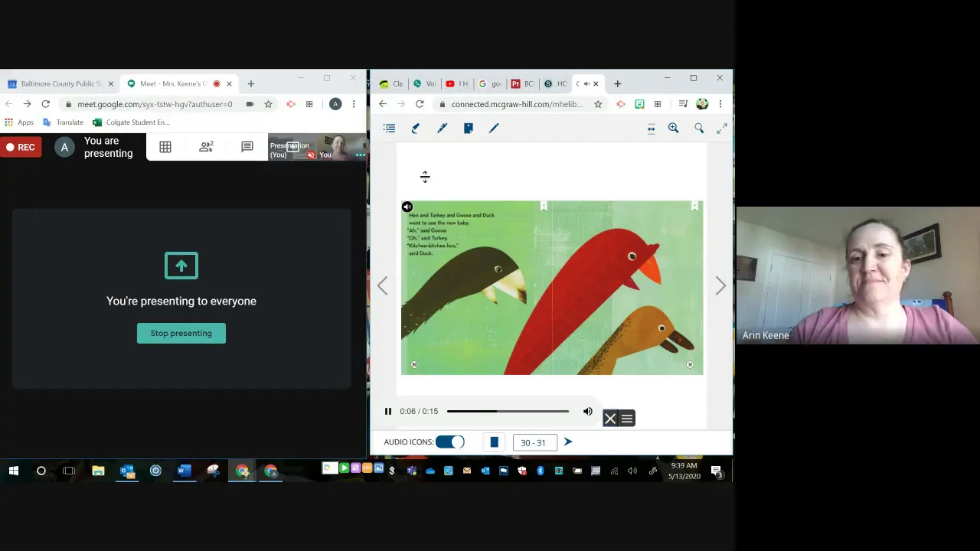
Task: Switch to the Cla... browser tab
Action: 390,83
